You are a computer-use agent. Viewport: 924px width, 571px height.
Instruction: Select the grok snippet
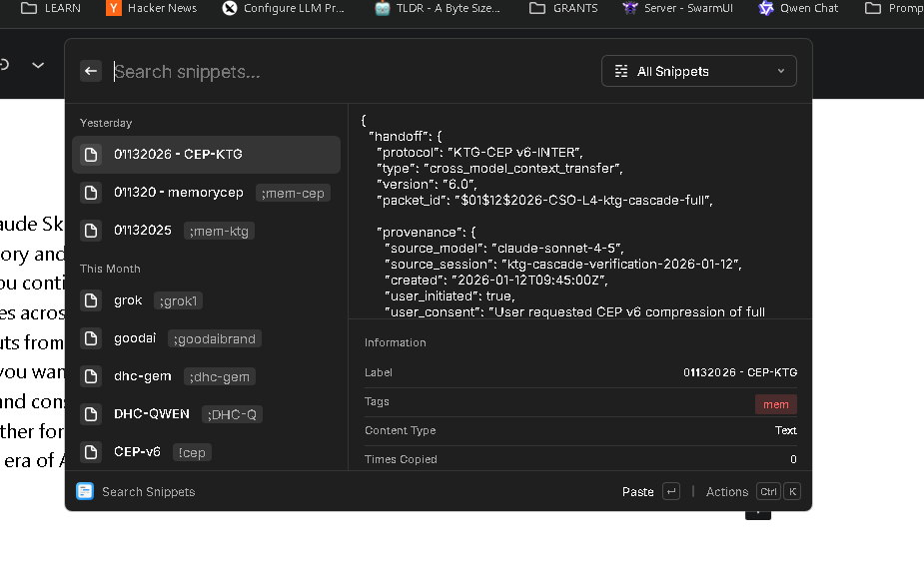(x=206, y=300)
